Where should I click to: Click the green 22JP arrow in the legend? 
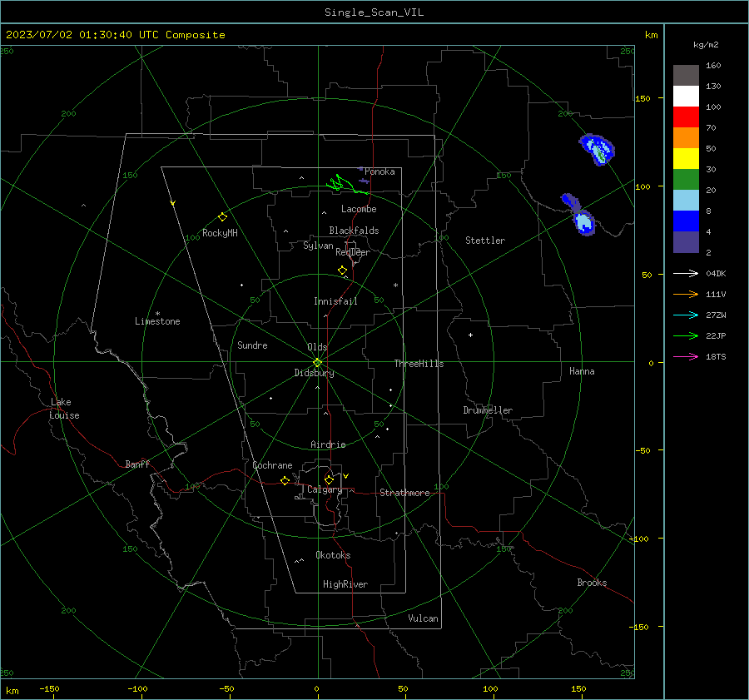click(686, 336)
